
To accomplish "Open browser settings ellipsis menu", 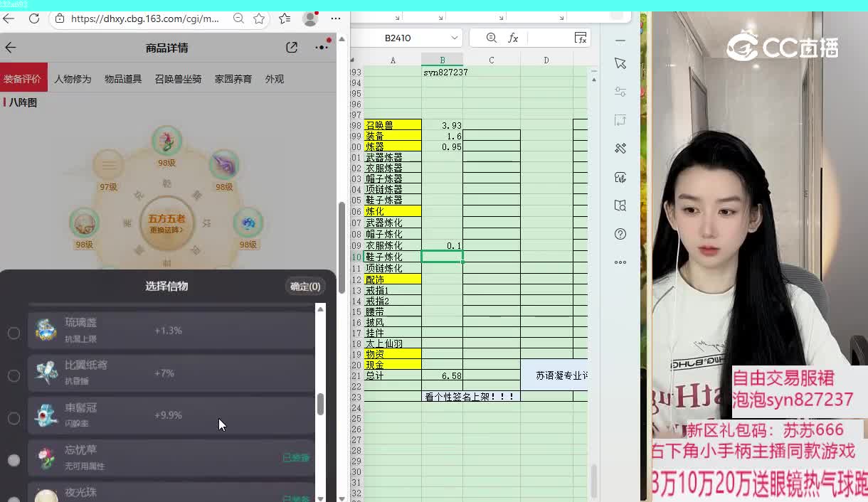I will 336,19.
